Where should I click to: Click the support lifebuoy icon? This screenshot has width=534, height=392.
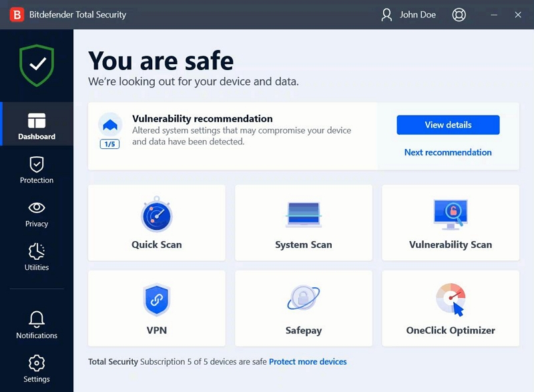click(x=459, y=15)
